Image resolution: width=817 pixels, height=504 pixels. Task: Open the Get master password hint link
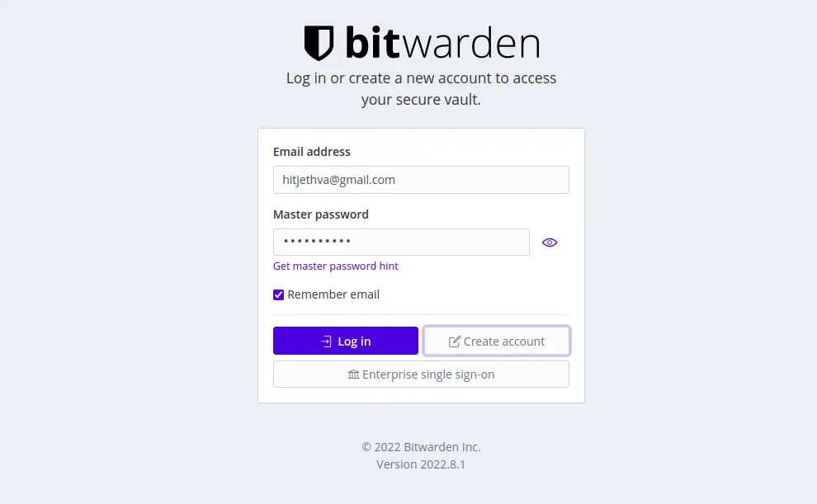point(336,266)
